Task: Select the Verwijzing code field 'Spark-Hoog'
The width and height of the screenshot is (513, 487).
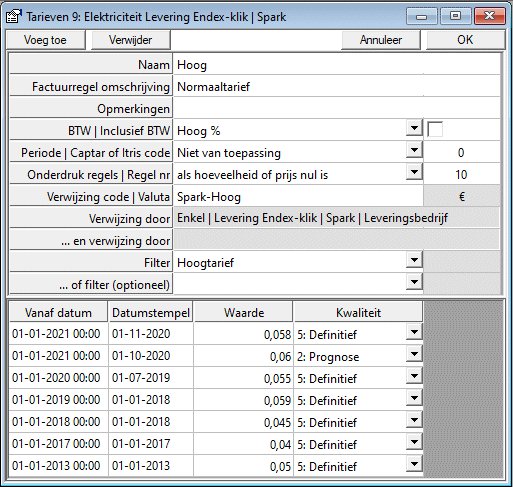Action: pos(298,197)
